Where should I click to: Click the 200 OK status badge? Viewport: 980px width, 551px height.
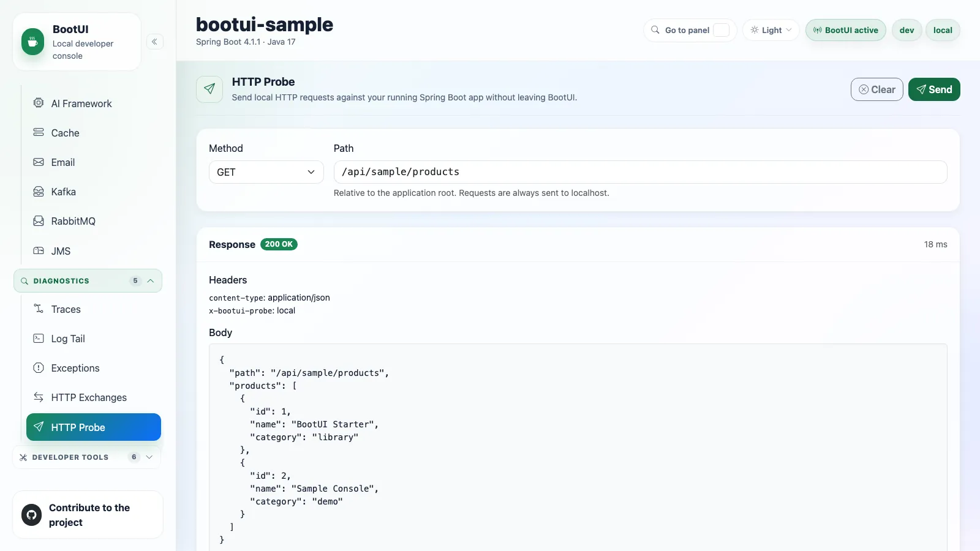click(279, 244)
